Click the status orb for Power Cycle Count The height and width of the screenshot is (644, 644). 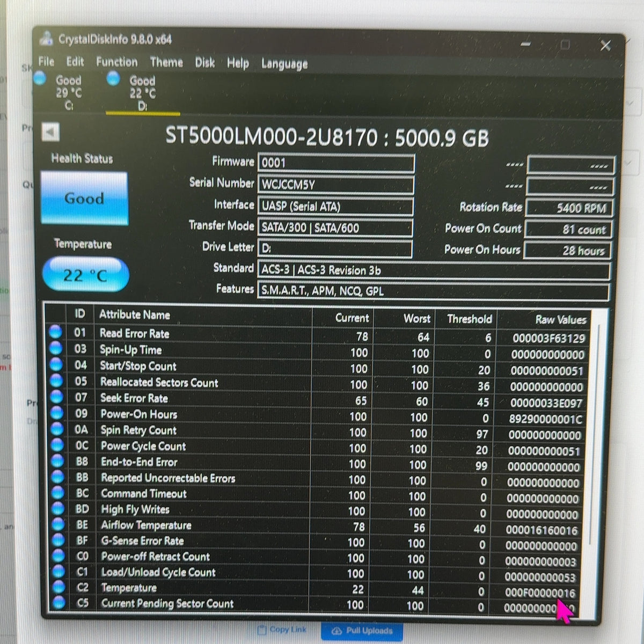[x=57, y=445]
